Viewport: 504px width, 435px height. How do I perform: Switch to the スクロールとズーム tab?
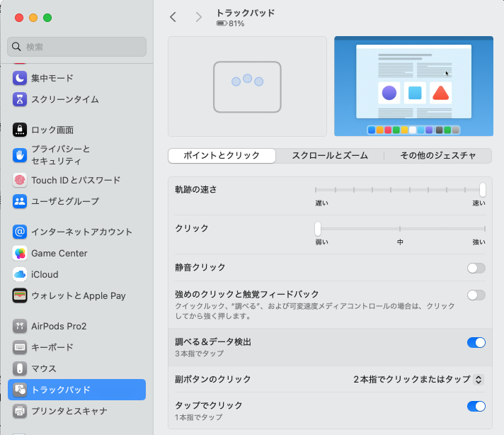click(x=329, y=156)
